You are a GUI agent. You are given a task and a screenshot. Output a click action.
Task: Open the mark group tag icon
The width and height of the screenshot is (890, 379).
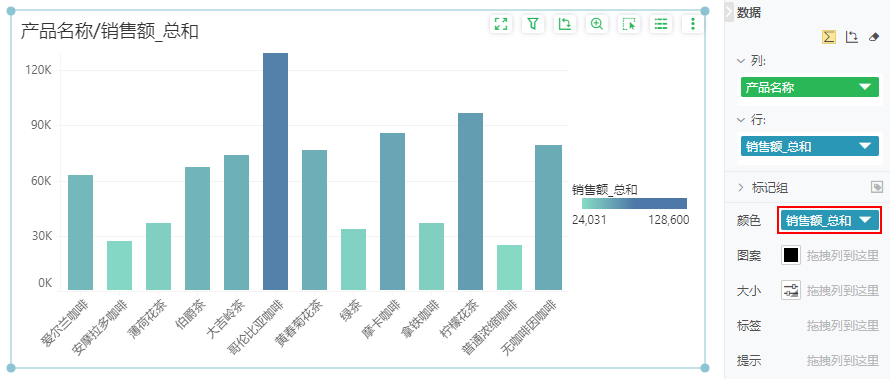click(x=877, y=187)
